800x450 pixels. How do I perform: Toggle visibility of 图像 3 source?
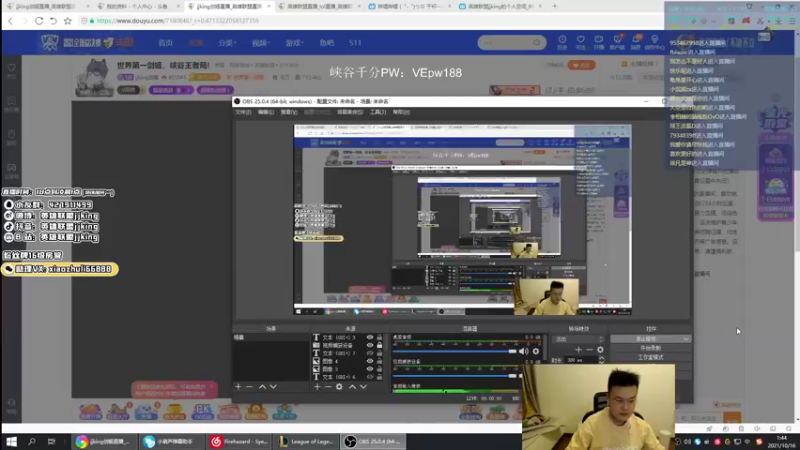[370, 369]
